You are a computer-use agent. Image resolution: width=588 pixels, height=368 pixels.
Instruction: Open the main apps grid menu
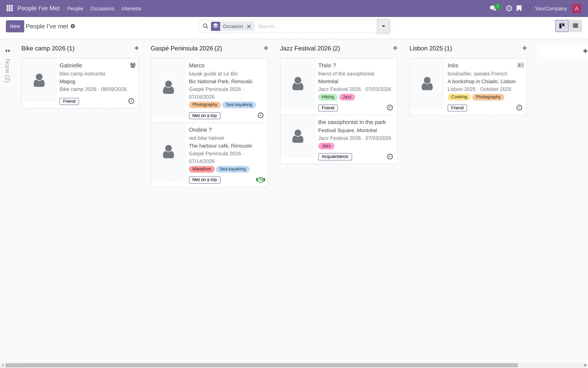pos(10,8)
